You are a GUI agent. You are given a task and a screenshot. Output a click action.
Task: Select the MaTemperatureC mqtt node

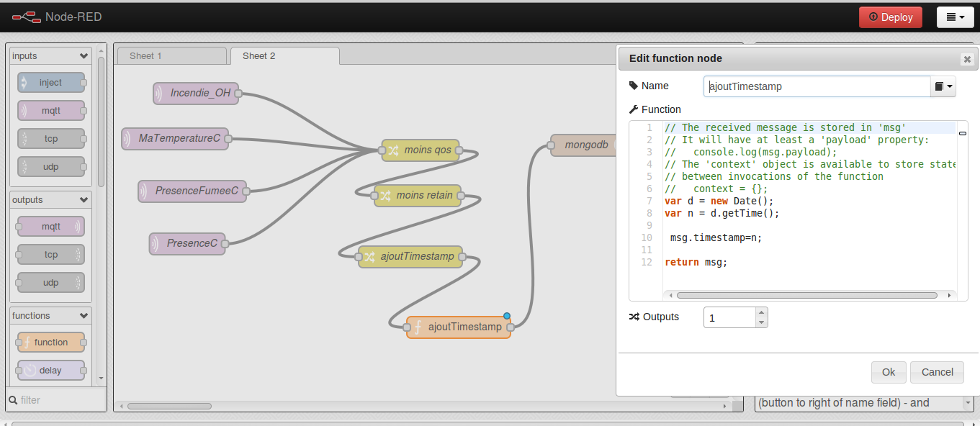175,138
